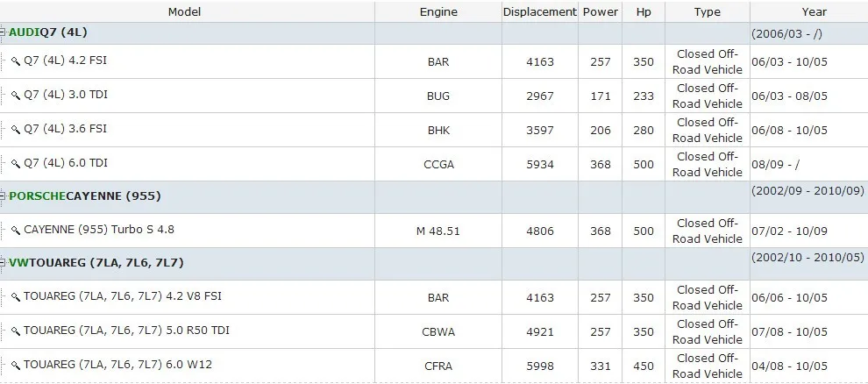This screenshot has width=868, height=384.
Task: Click displacement value 4806
Action: coord(540,231)
